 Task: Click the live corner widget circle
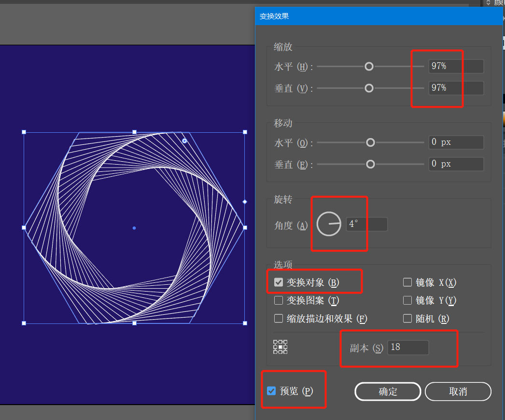(x=184, y=141)
